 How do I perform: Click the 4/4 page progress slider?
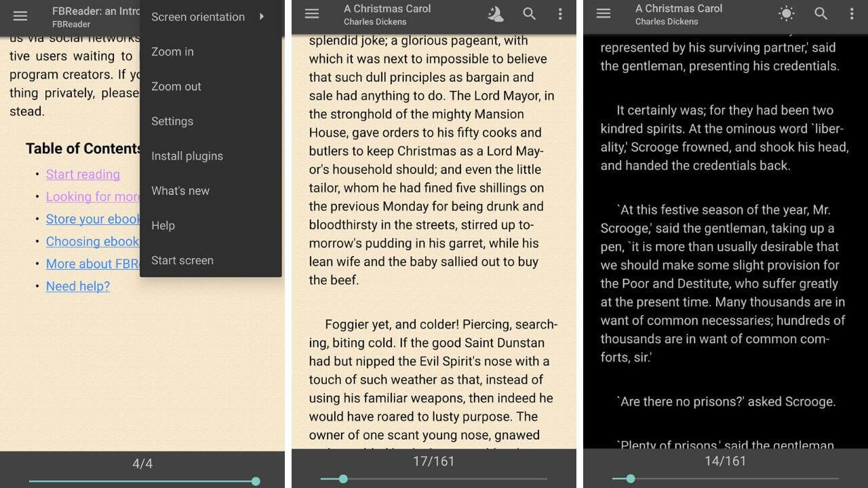pyautogui.click(x=142, y=481)
